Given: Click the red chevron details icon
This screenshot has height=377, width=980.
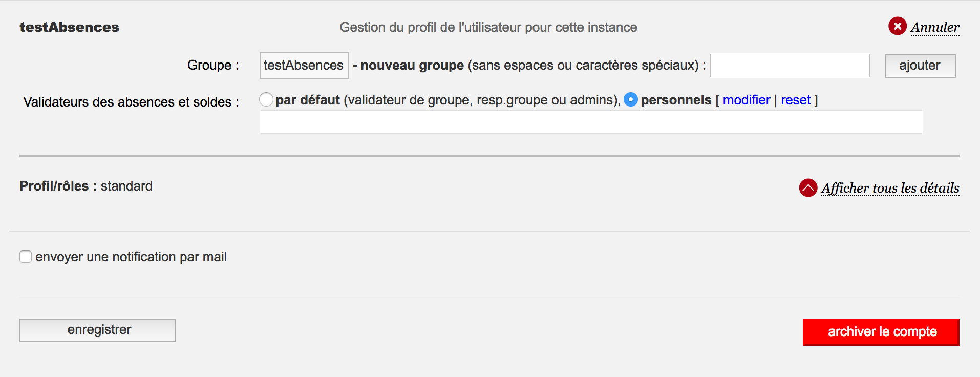Looking at the screenshot, I should (x=808, y=188).
